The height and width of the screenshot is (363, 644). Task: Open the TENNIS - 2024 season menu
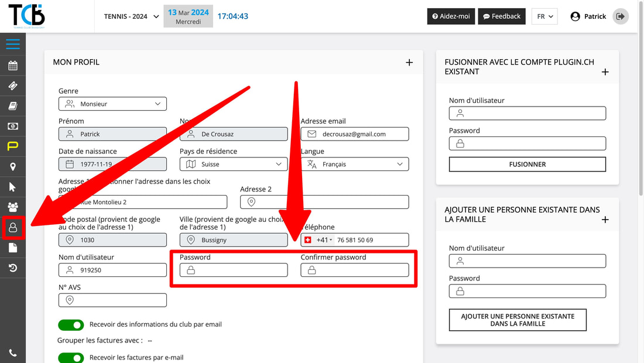[131, 16]
